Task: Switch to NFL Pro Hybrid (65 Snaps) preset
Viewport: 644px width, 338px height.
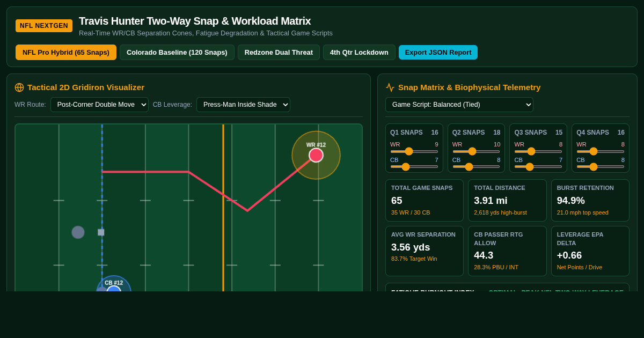Action: click(66, 52)
